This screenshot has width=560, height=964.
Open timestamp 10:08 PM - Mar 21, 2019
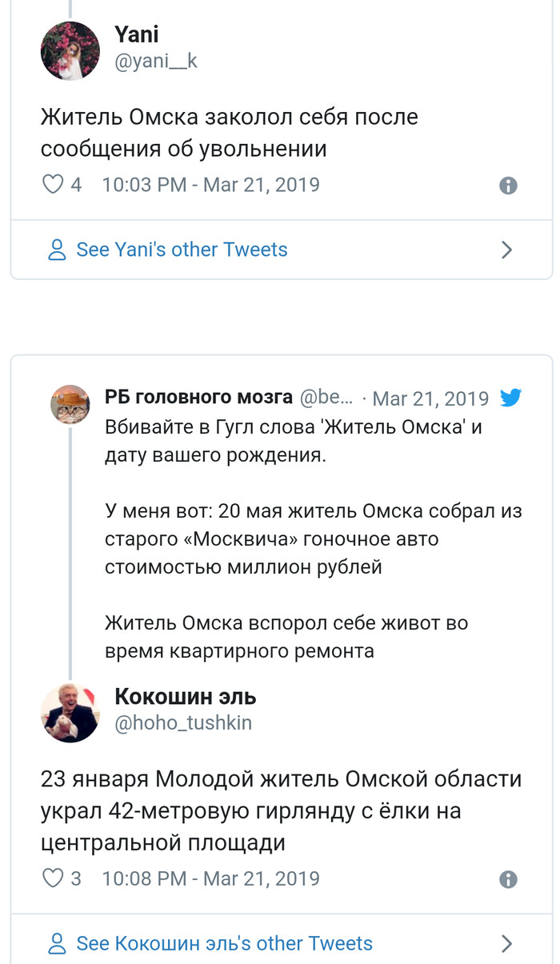pyautogui.click(x=210, y=878)
